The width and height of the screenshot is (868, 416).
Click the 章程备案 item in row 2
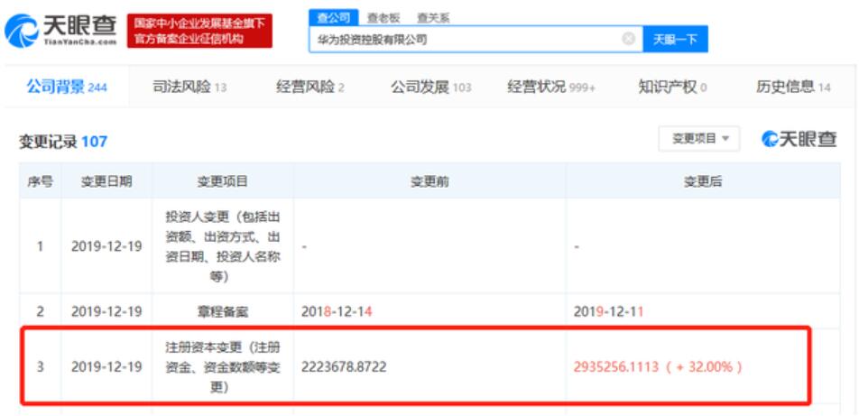[223, 312]
